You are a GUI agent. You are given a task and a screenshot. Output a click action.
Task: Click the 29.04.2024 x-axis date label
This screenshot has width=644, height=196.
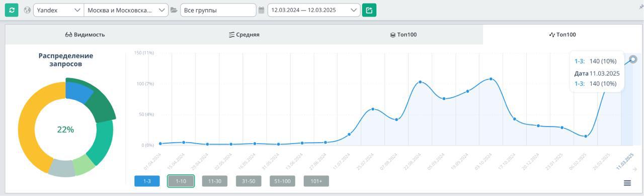pyautogui.click(x=200, y=161)
